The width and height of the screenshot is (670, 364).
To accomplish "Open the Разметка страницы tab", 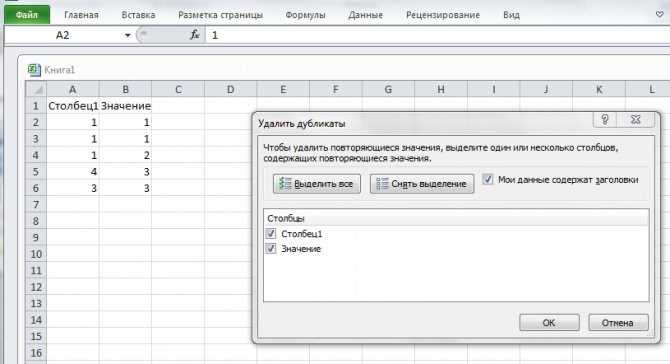I will click(x=220, y=15).
